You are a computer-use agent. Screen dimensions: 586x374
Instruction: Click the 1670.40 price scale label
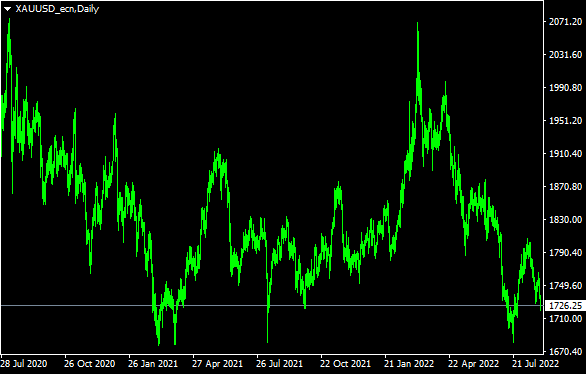click(x=565, y=352)
